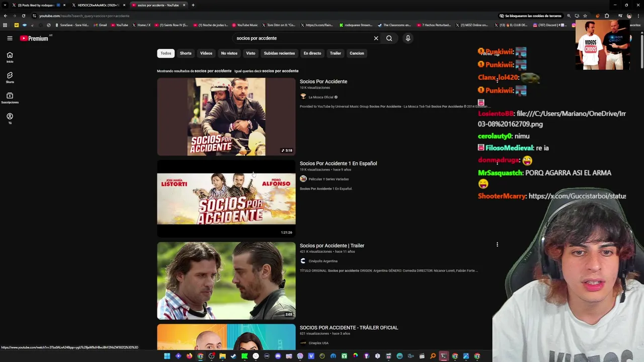Open Firefox from the taskbar

click(189, 356)
